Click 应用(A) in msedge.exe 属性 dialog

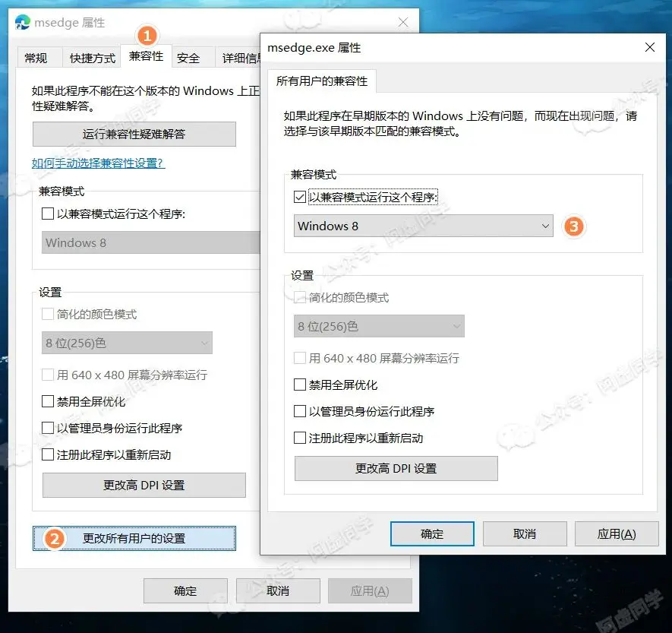[617, 534]
